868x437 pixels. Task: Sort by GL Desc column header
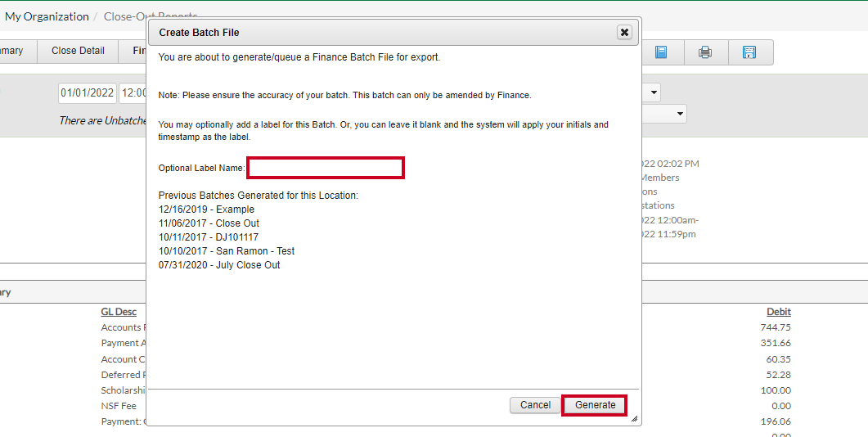click(119, 312)
